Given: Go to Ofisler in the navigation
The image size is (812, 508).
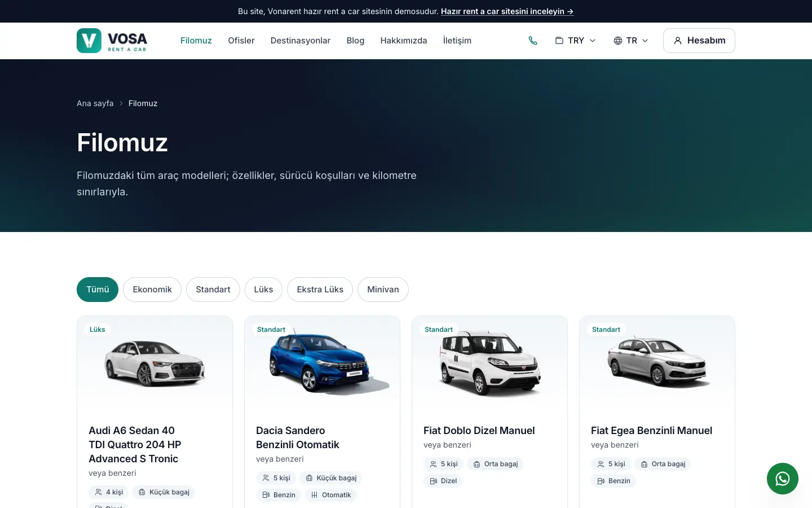Looking at the screenshot, I should point(241,41).
